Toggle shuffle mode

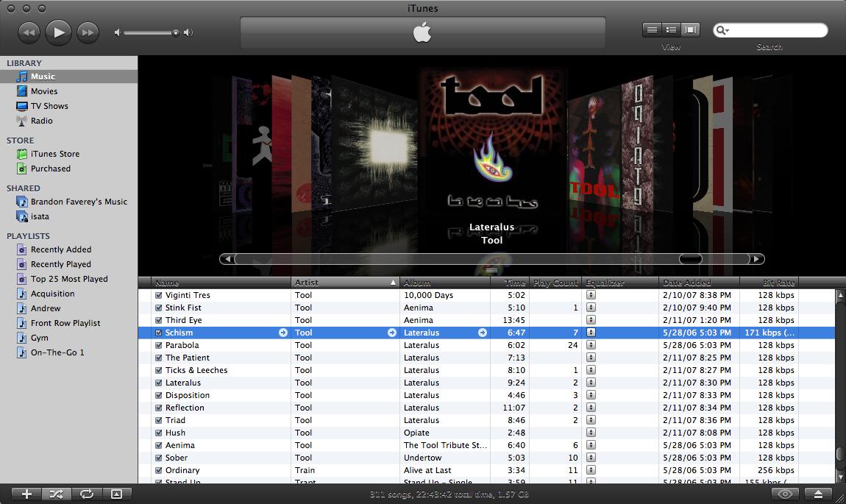[x=56, y=494]
